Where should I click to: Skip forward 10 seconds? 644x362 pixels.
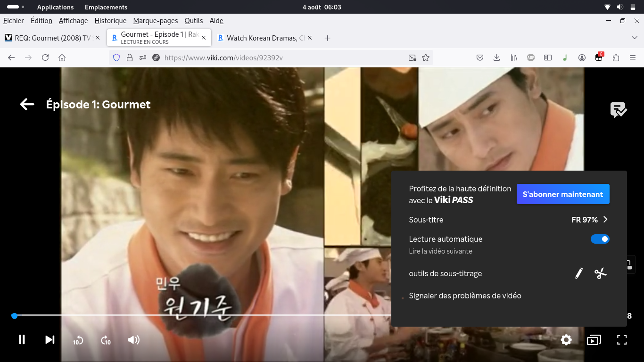coord(106,340)
